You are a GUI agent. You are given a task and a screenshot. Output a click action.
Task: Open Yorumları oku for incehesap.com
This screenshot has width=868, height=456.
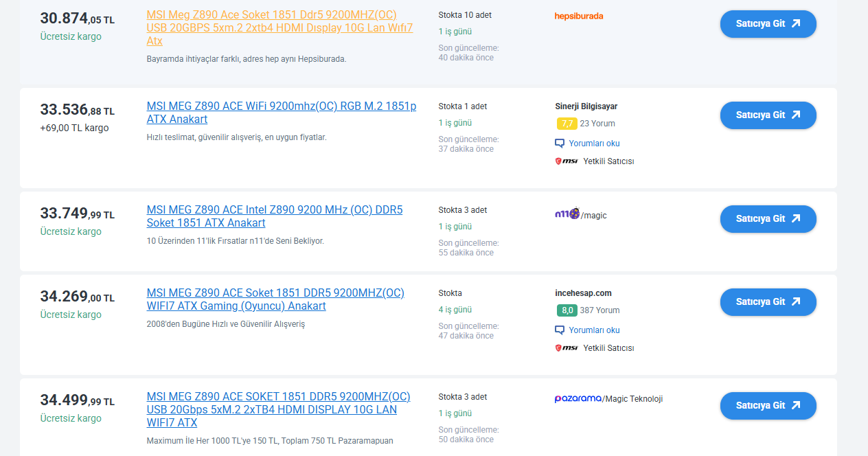coord(594,330)
